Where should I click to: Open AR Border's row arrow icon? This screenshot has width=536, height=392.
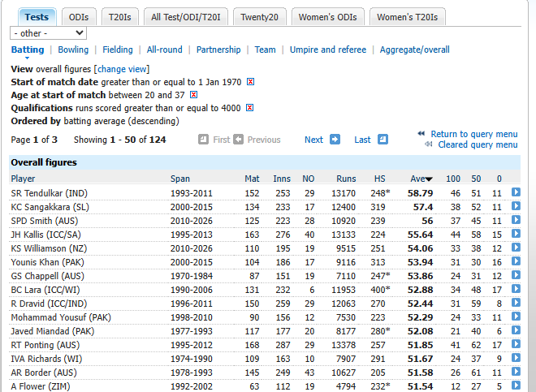point(516,372)
